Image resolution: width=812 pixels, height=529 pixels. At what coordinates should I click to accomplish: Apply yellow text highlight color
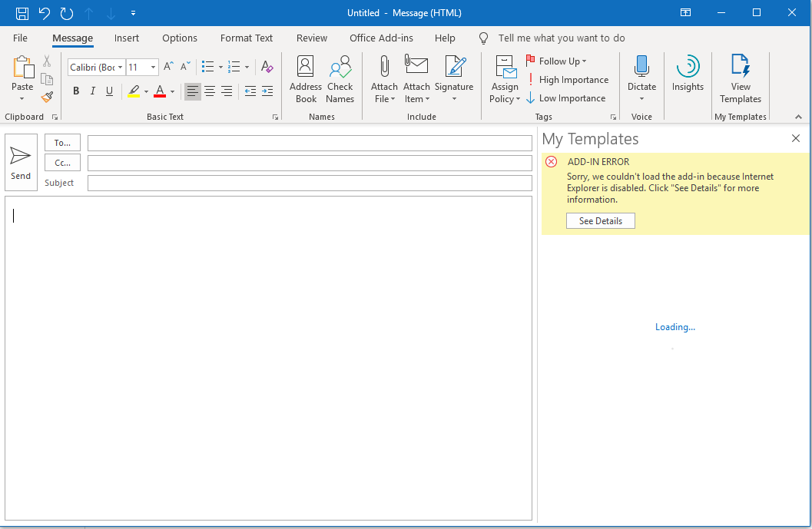(x=134, y=91)
